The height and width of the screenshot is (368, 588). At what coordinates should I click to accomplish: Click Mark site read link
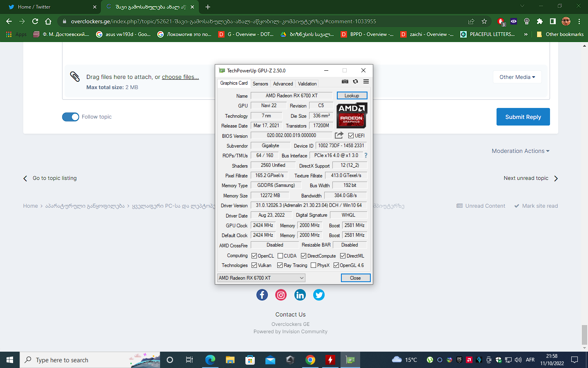tap(536, 206)
